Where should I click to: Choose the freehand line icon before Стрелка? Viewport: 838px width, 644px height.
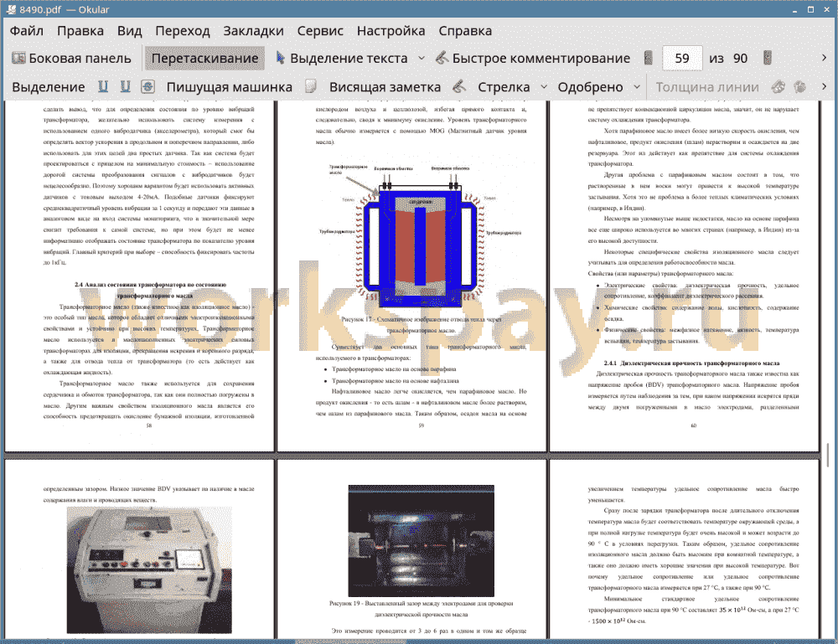coord(459,86)
